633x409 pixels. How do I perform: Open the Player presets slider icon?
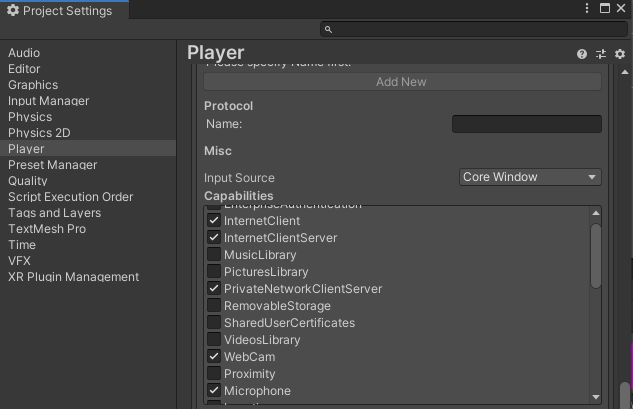tap(601, 54)
